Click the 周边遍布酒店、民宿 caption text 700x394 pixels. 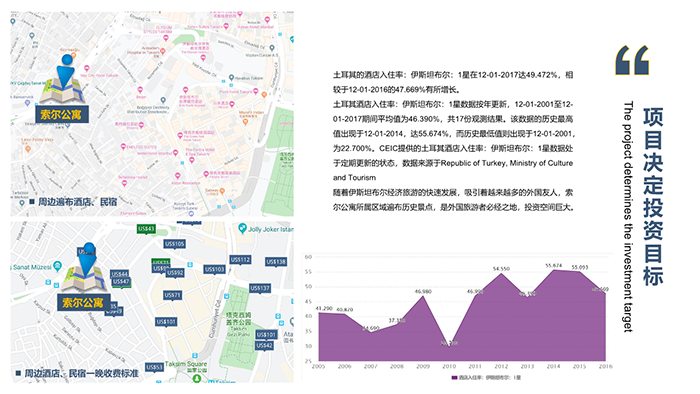click(77, 202)
